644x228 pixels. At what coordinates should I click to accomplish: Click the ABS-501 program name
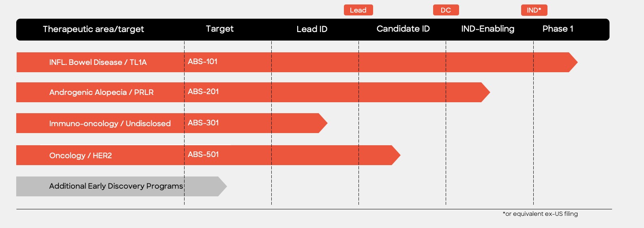coord(203,155)
